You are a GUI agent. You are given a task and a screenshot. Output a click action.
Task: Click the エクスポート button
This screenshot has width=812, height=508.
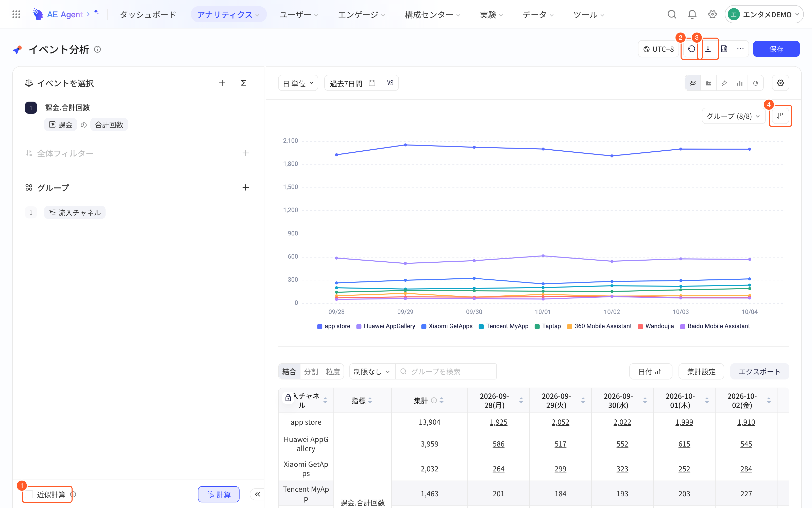(x=759, y=372)
